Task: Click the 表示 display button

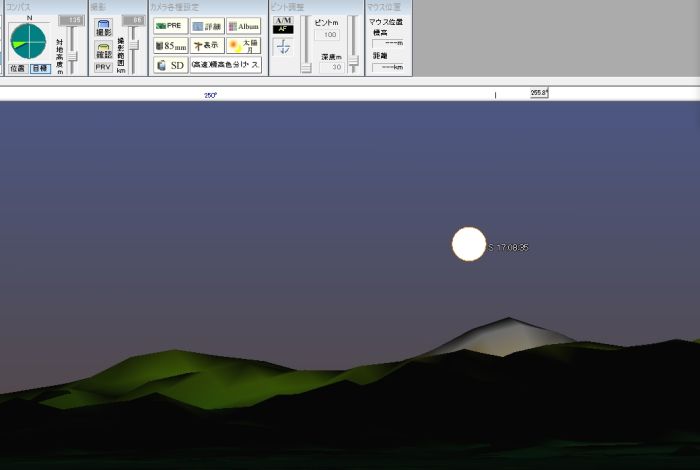Action: (207, 45)
